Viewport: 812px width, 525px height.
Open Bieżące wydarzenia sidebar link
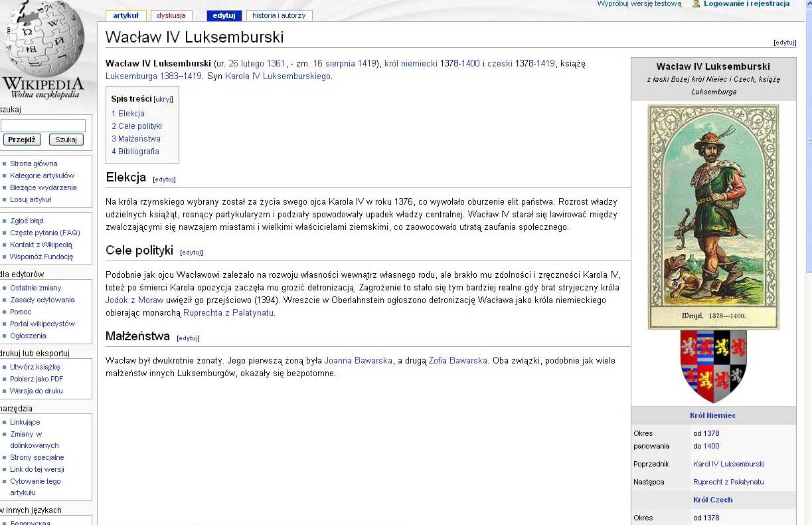[x=43, y=187]
